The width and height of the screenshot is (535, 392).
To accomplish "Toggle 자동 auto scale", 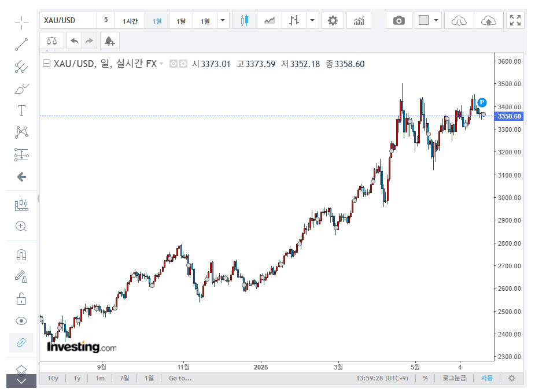I will pos(487,378).
